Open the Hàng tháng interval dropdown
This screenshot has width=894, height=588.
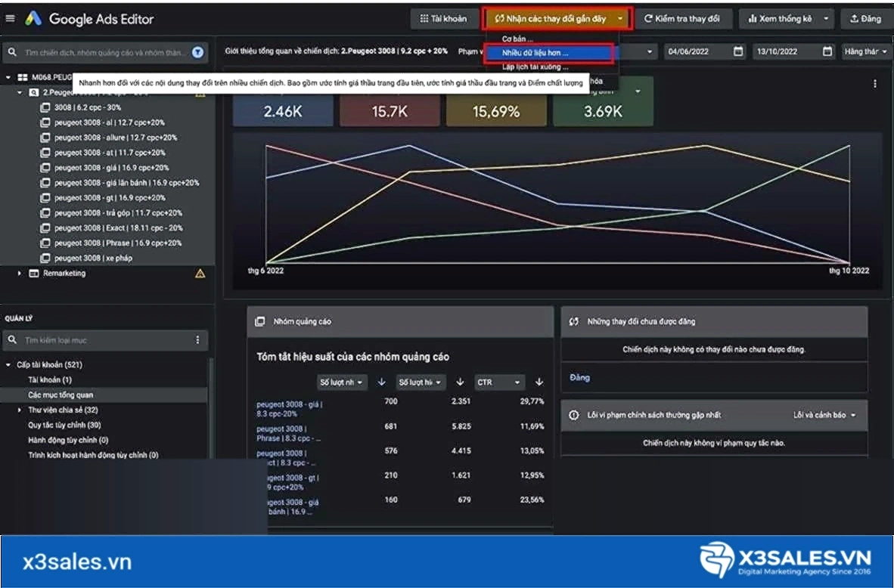tap(865, 51)
